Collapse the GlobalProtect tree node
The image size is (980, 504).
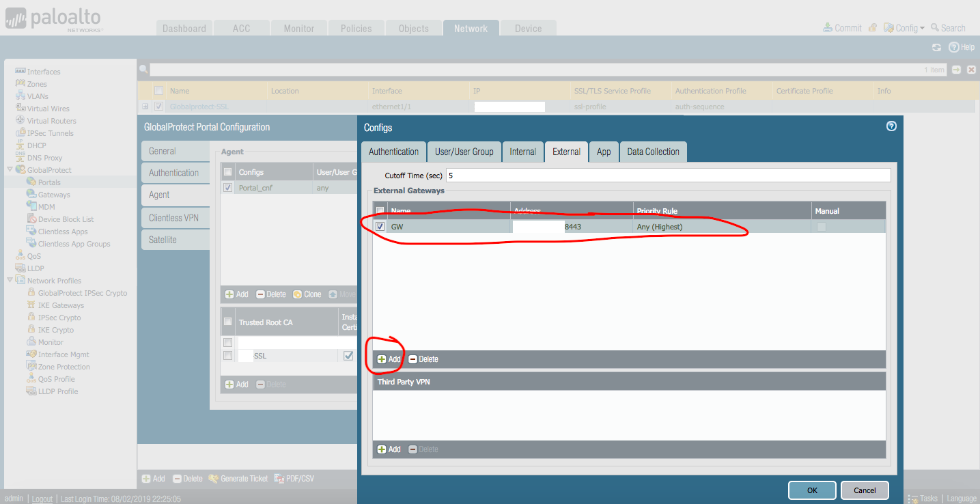click(x=10, y=170)
